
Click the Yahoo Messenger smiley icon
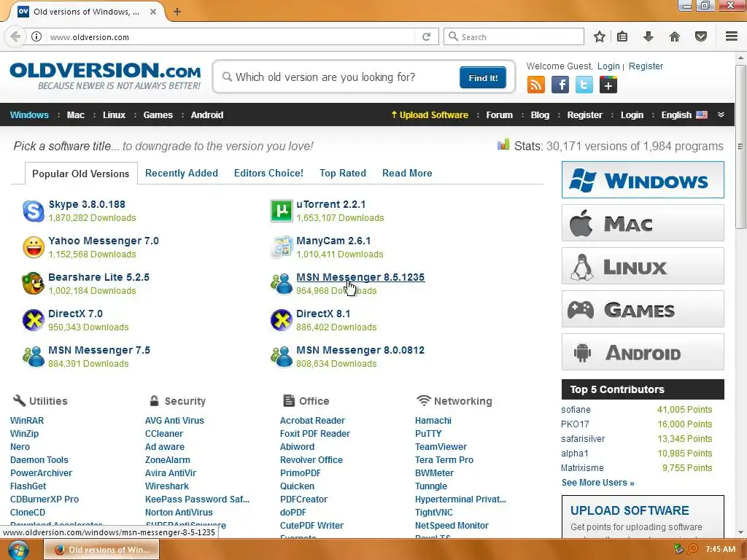[34, 247]
